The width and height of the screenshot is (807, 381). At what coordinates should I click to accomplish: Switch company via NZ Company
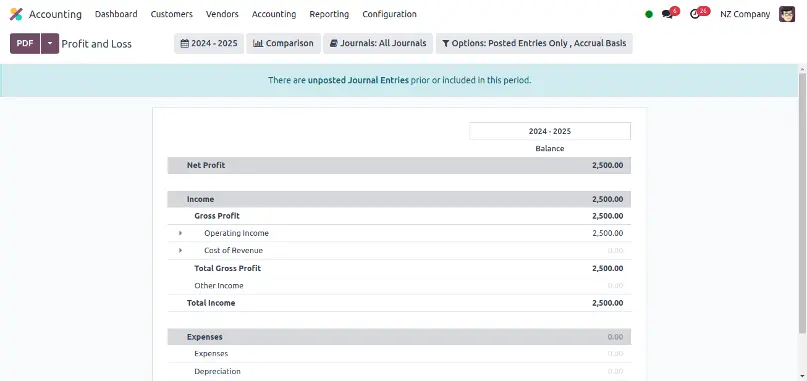(x=745, y=14)
